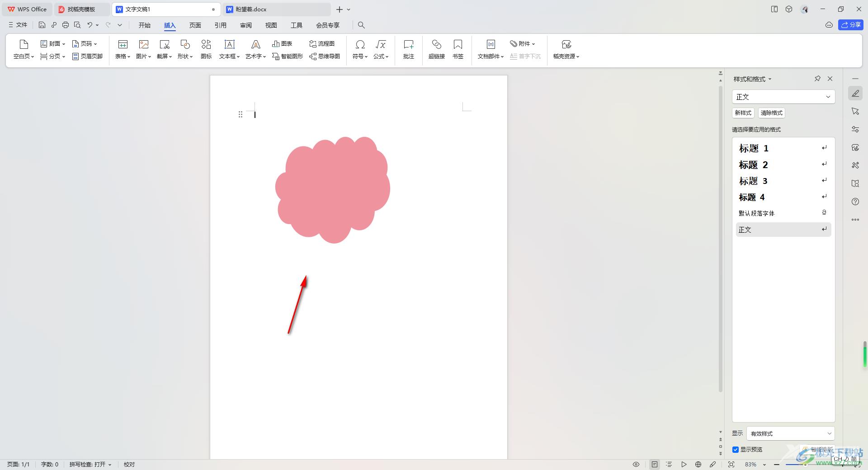Switch to the 引用 ribbon tab
868x470 pixels.
coord(221,25)
